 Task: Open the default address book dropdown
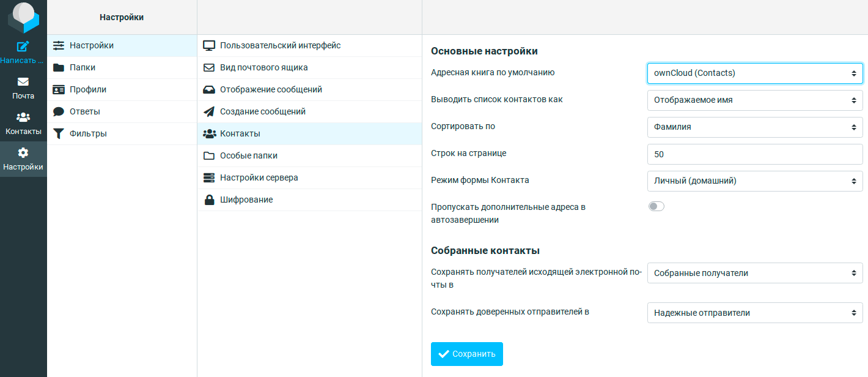754,73
